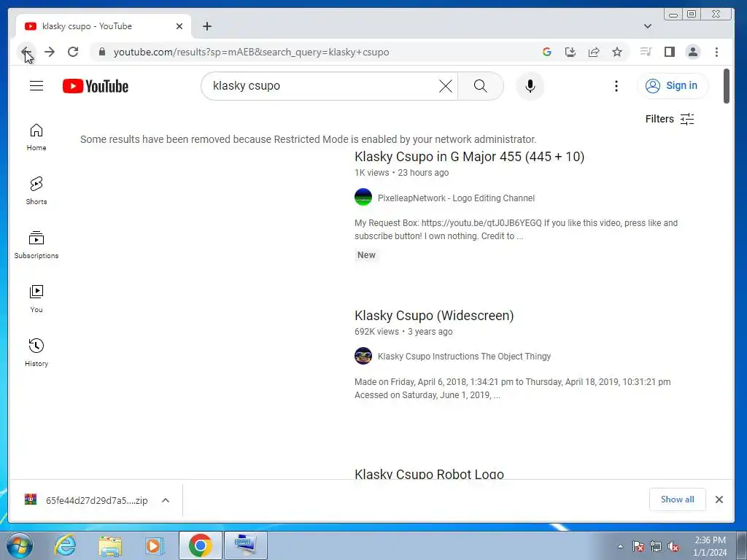Reload the YouTube results page
Image resolution: width=747 pixels, height=560 pixels.
pos(73,52)
